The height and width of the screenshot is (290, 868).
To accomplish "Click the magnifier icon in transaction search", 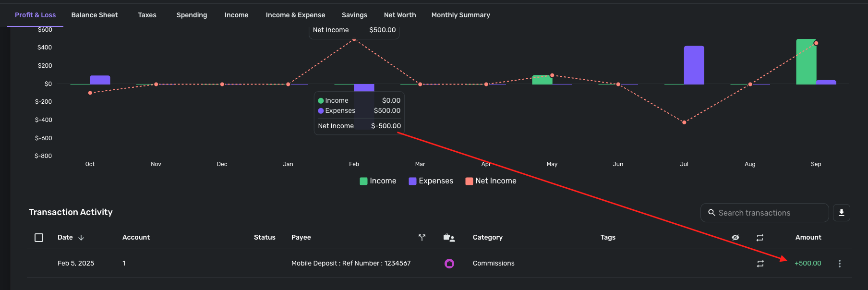I will tap(711, 213).
